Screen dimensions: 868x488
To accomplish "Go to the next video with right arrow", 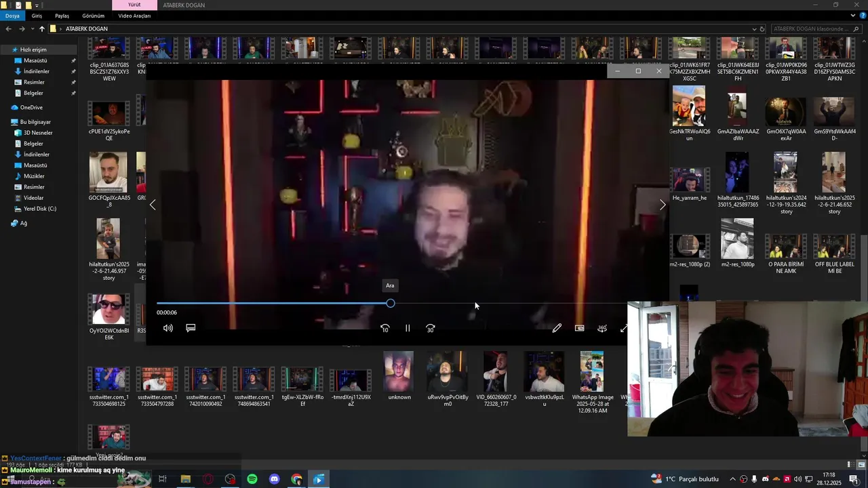I will (x=663, y=205).
